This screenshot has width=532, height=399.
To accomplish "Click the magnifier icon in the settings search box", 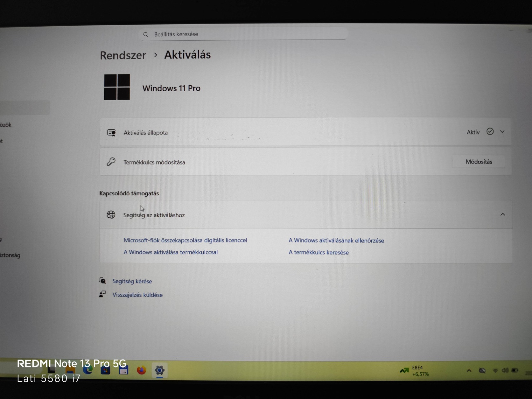I will 146,34.
